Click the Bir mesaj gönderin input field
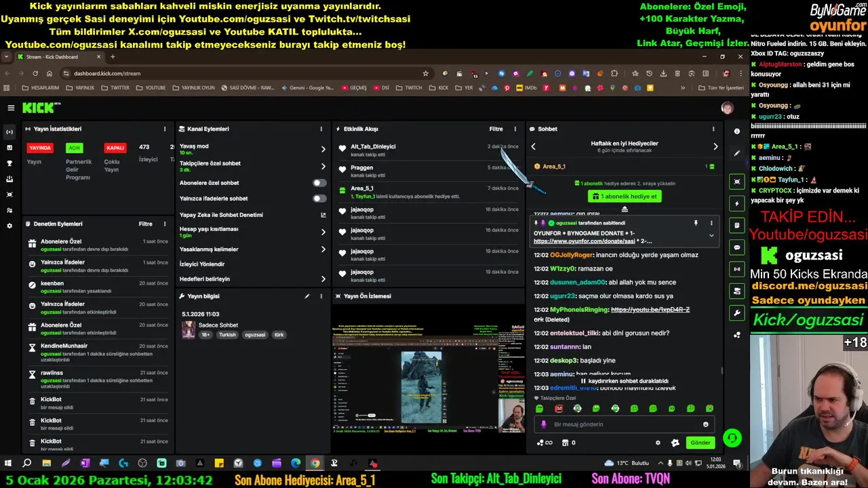The image size is (868, 488). [x=624, y=424]
